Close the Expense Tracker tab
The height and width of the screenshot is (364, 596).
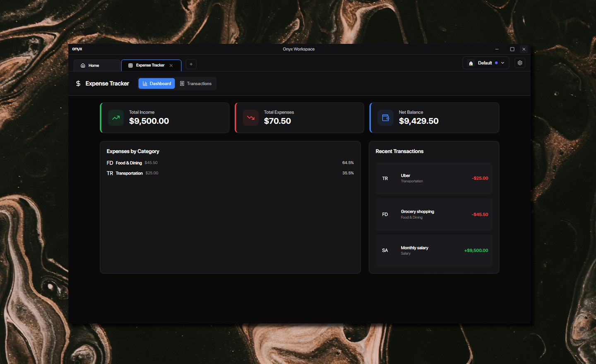tap(171, 65)
